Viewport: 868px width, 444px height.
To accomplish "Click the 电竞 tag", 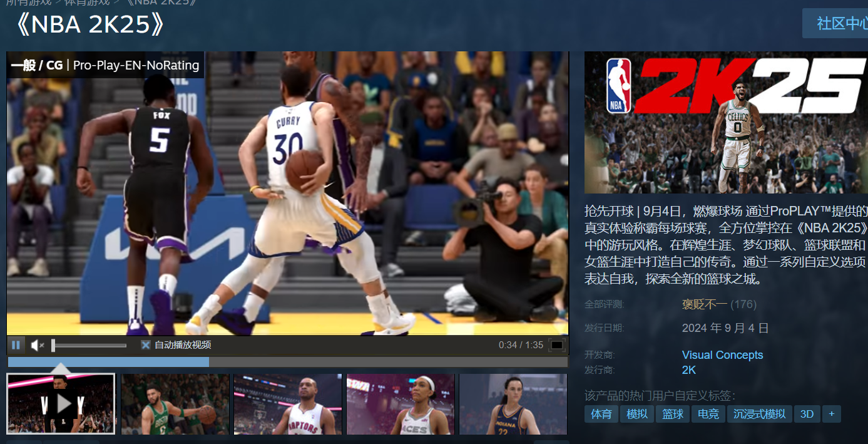I will click(708, 414).
